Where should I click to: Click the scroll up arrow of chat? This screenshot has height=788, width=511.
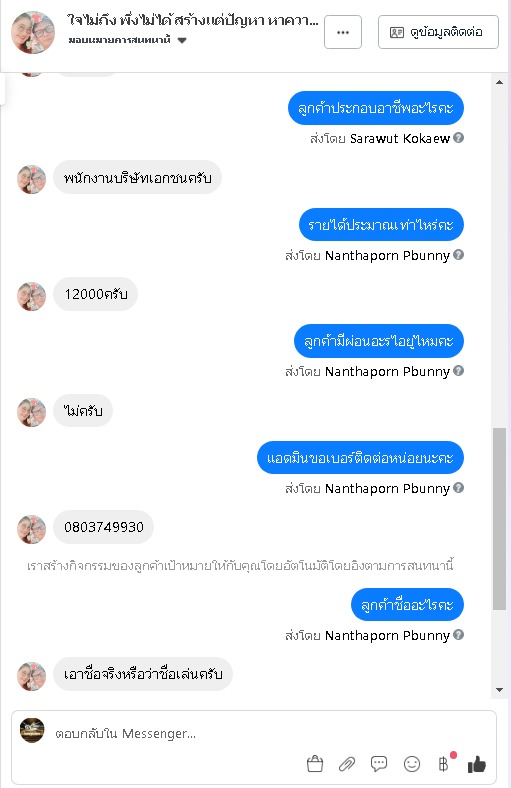(x=499, y=82)
